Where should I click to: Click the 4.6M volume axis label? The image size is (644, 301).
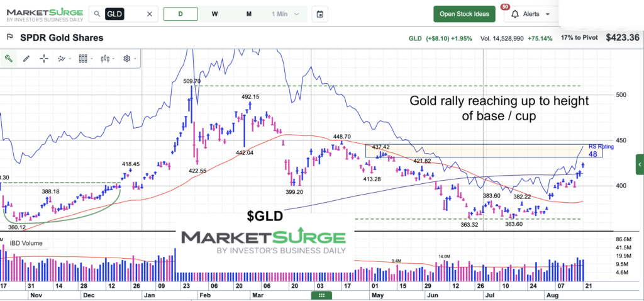pyautogui.click(x=623, y=273)
